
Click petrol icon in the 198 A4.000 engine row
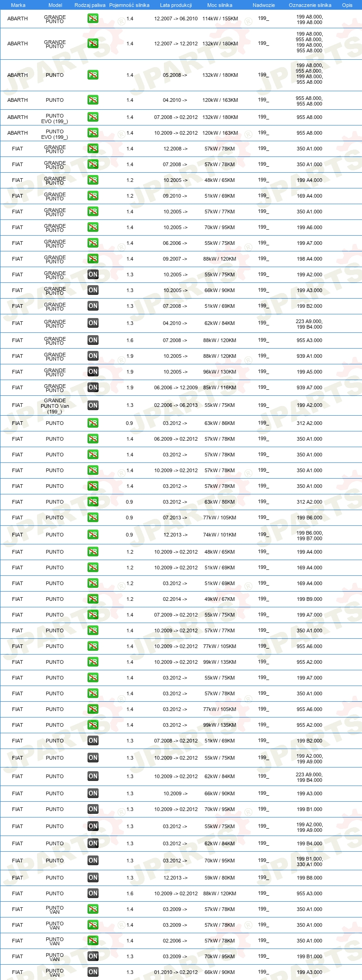(93, 259)
